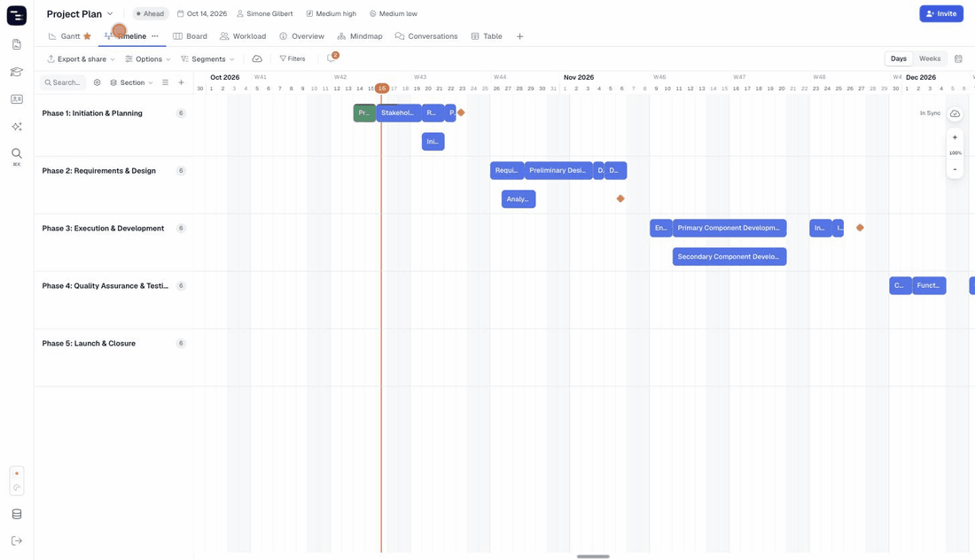The image size is (975, 560).
Task: Click the list lines icon beside Section
Action: click(x=166, y=82)
